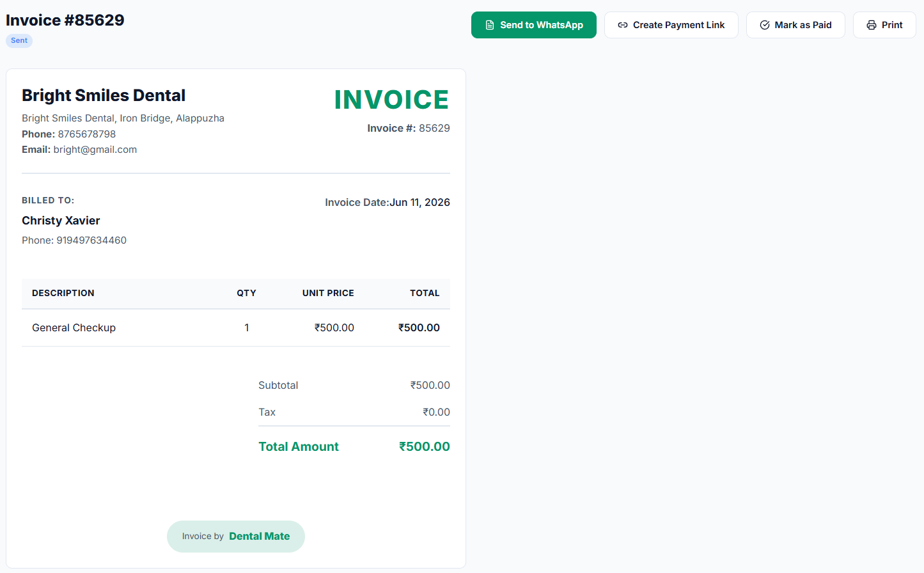Click the quantity 1 in General Checkup row

(x=247, y=327)
